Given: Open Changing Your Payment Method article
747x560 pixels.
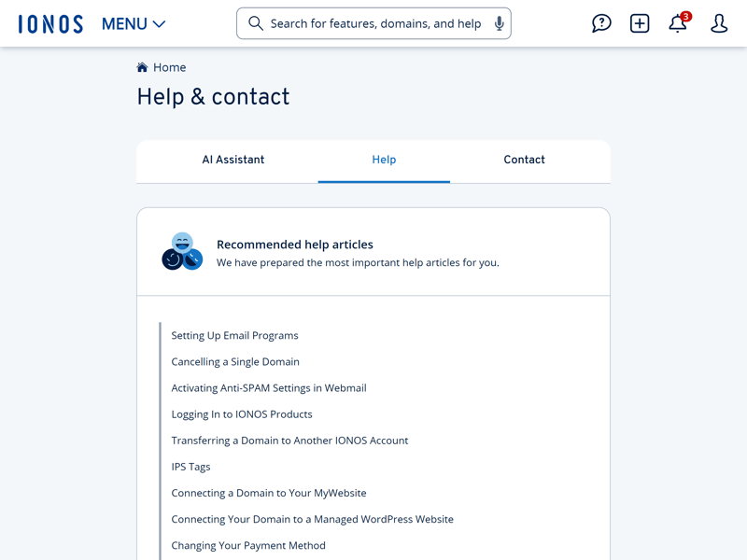Looking at the screenshot, I should (248, 546).
